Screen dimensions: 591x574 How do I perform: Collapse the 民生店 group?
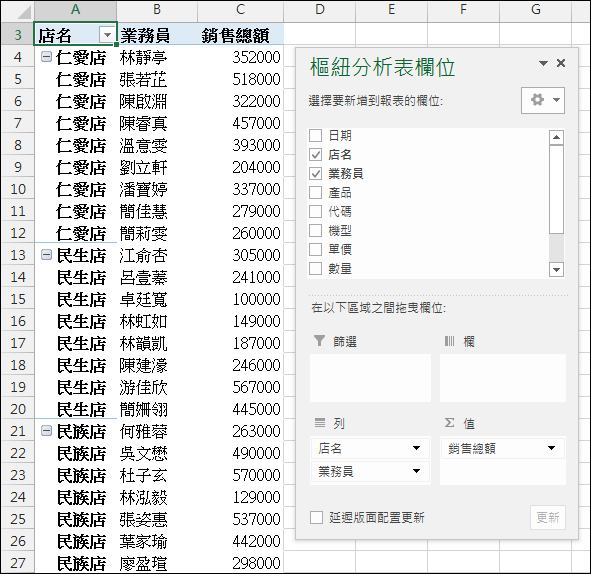[x=46, y=255]
